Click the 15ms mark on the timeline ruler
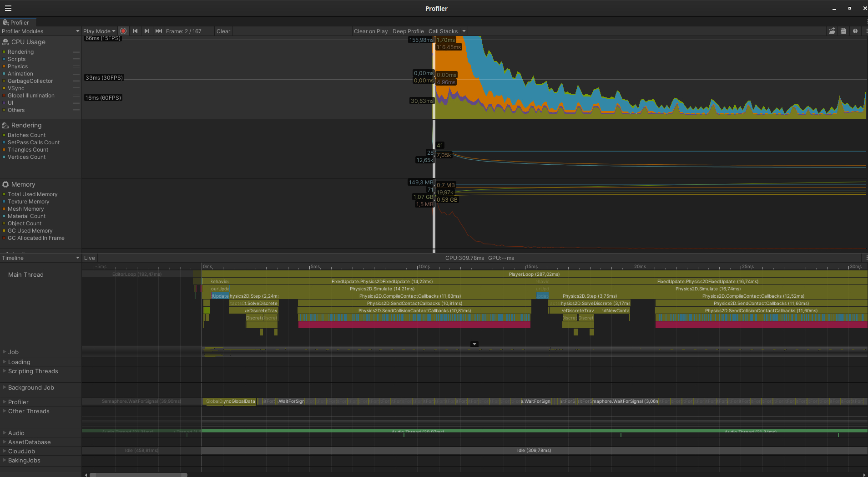The height and width of the screenshot is (477, 868). [x=531, y=267]
